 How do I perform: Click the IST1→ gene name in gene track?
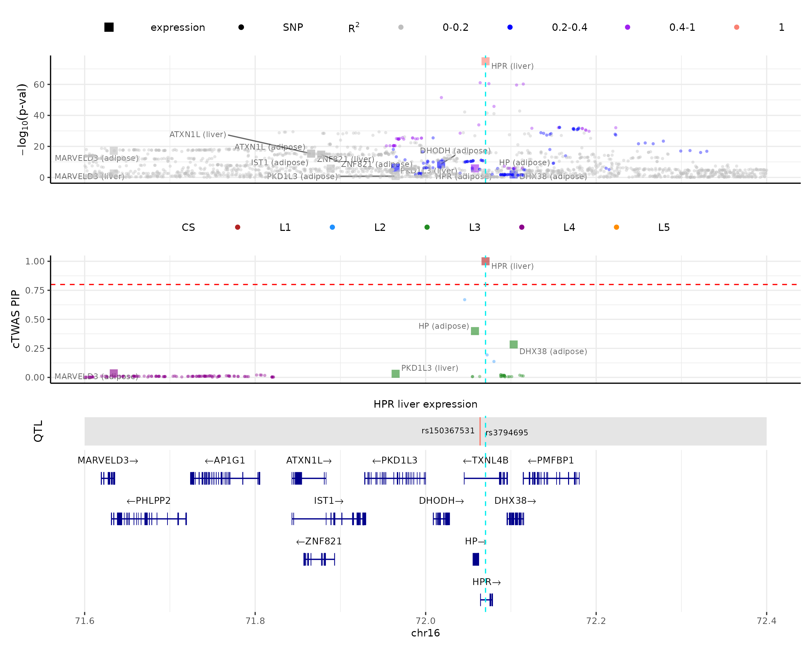coord(329,501)
